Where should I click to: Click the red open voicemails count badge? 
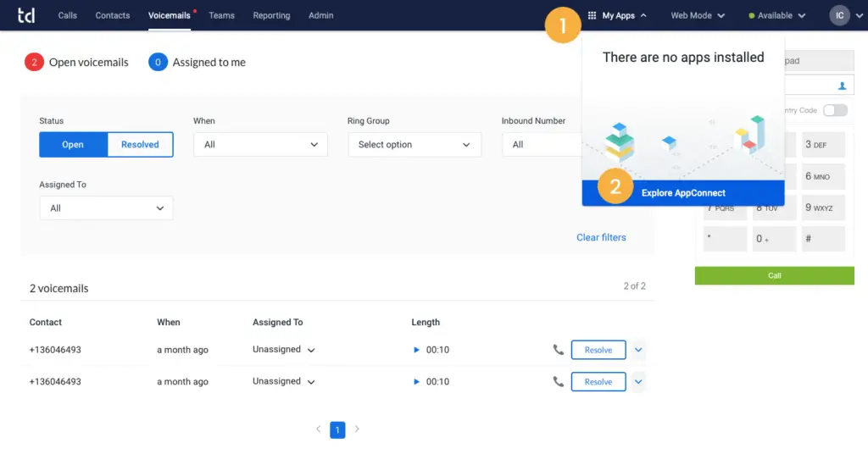34,63
